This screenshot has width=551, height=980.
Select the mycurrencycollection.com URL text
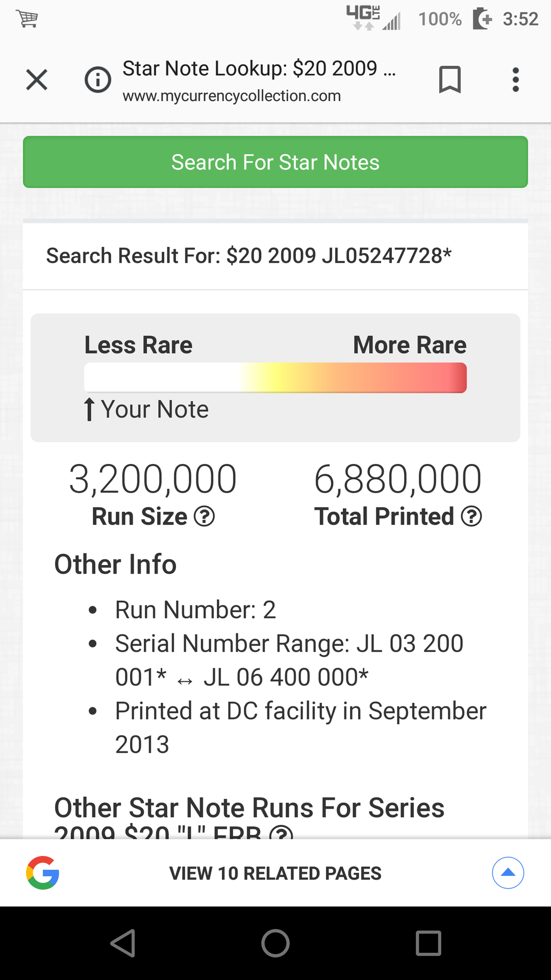tap(232, 96)
